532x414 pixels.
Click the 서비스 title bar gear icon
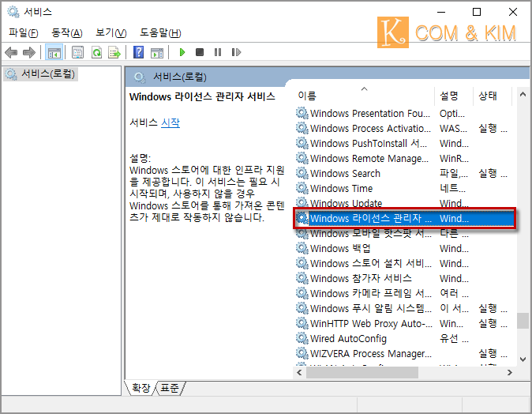click(x=13, y=12)
